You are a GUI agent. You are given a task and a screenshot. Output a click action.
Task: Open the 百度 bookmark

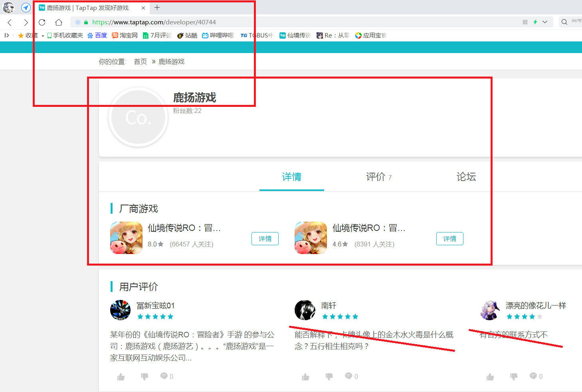[x=97, y=35]
